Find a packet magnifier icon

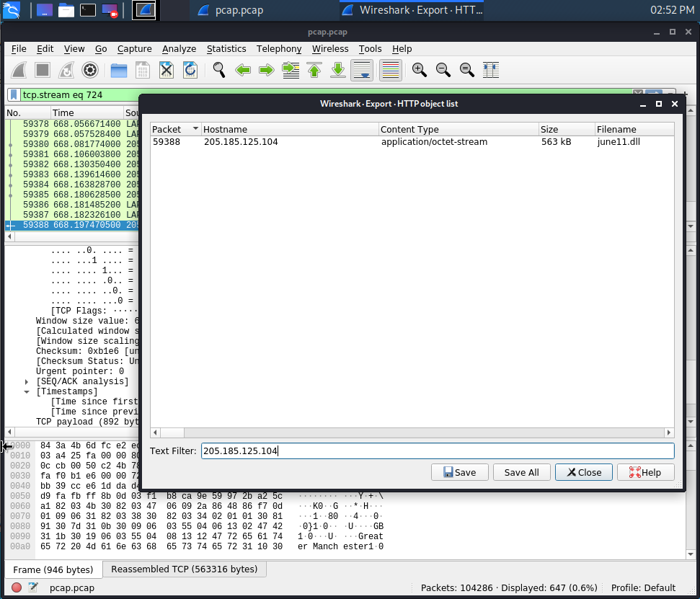pos(218,70)
